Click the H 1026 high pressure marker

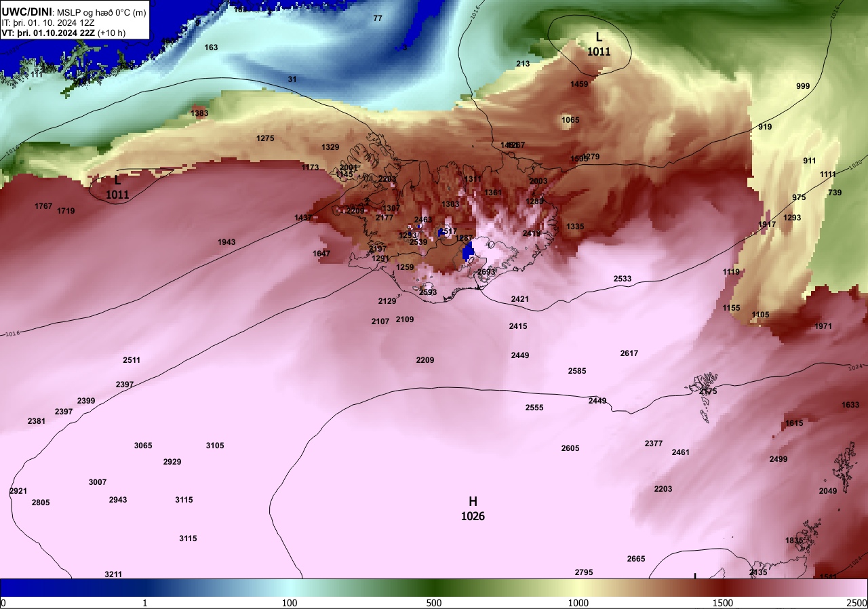tap(473, 509)
